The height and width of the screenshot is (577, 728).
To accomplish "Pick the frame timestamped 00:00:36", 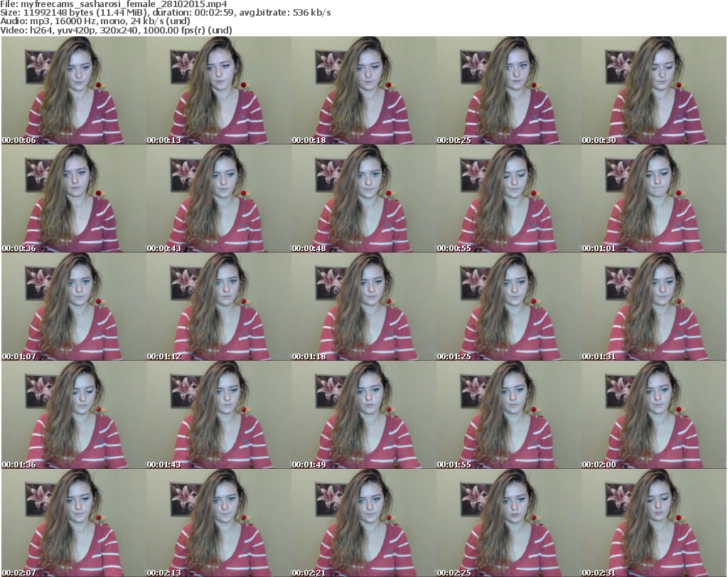I will (x=74, y=198).
